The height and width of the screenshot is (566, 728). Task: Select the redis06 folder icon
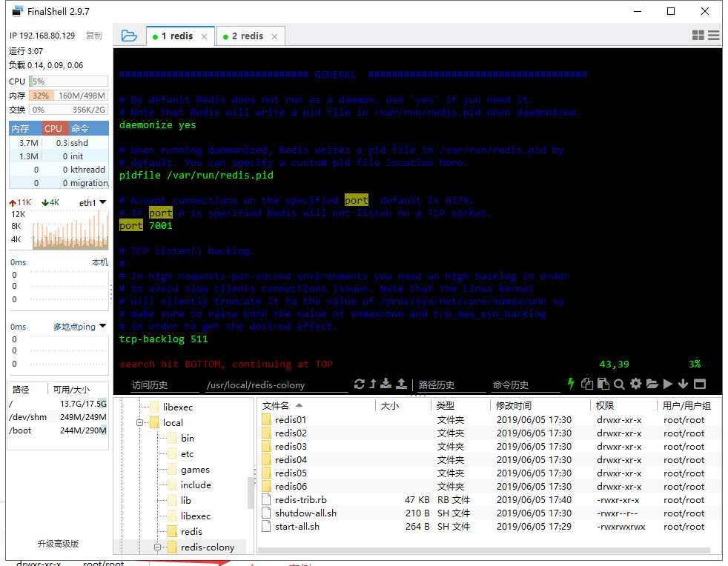pos(266,487)
